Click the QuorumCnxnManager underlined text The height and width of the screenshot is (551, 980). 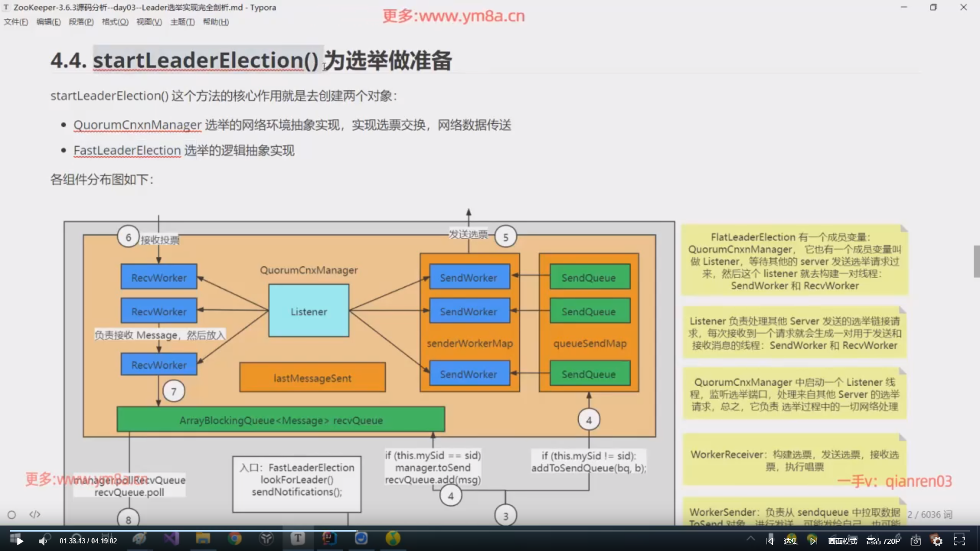coord(137,125)
